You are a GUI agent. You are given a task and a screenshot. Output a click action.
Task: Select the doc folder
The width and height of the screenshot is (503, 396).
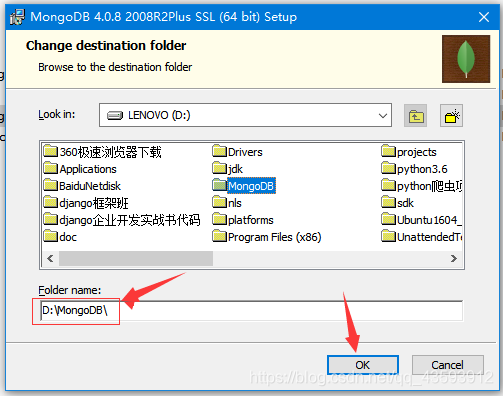click(x=60, y=237)
